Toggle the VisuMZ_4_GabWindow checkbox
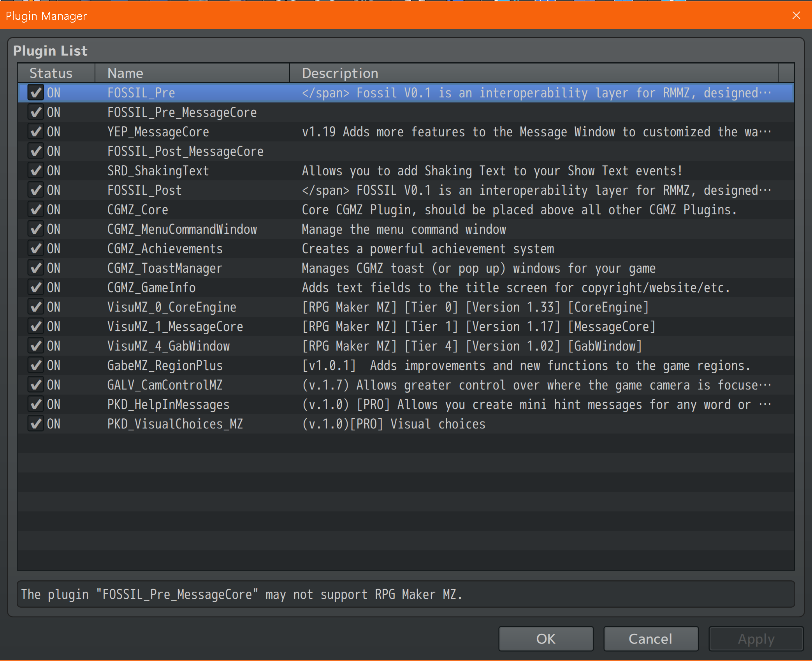This screenshot has width=812, height=661. point(36,346)
